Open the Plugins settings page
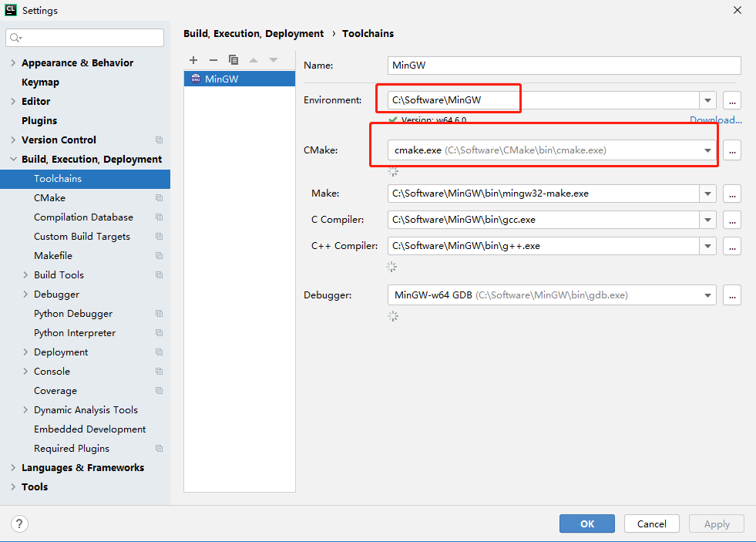The image size is (756, 542). pyautogui.click(x=39, y=120)
